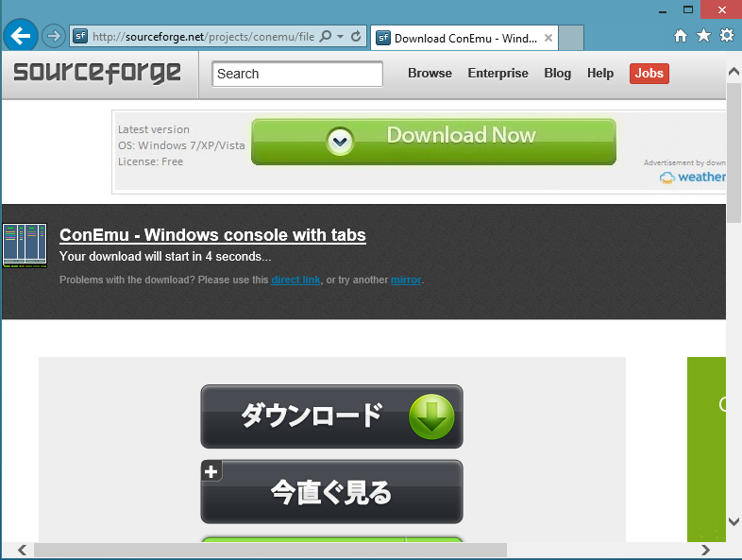742x560 pixels.
Task: Click the vertical scrollbar thumb
Action: pyautogui.click(x=734, y=153)
